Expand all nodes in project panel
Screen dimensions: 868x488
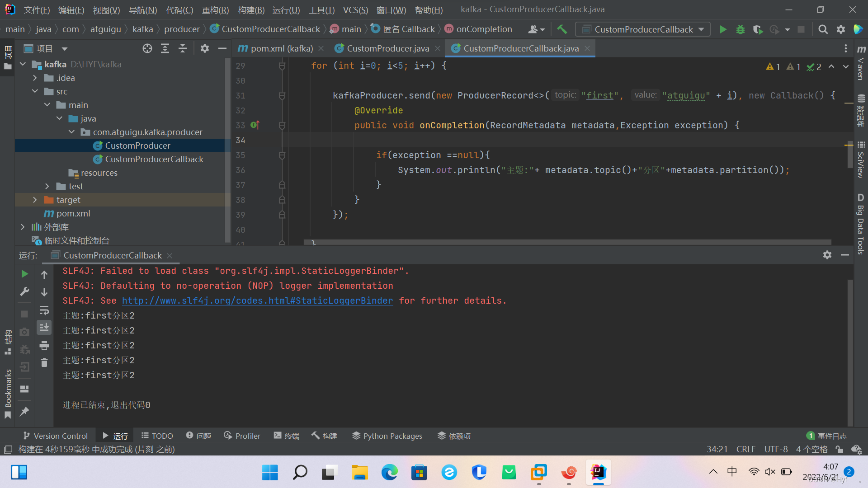point(165,48)
